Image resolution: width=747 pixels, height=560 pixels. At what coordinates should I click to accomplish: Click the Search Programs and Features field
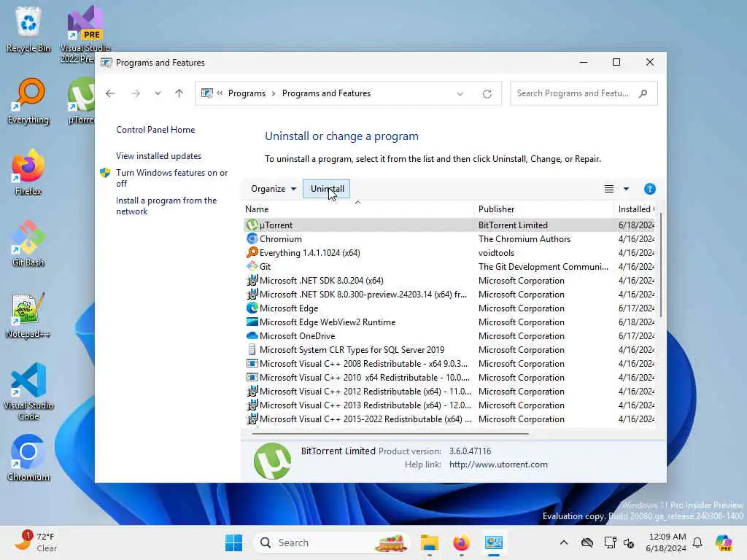point(584,93)
